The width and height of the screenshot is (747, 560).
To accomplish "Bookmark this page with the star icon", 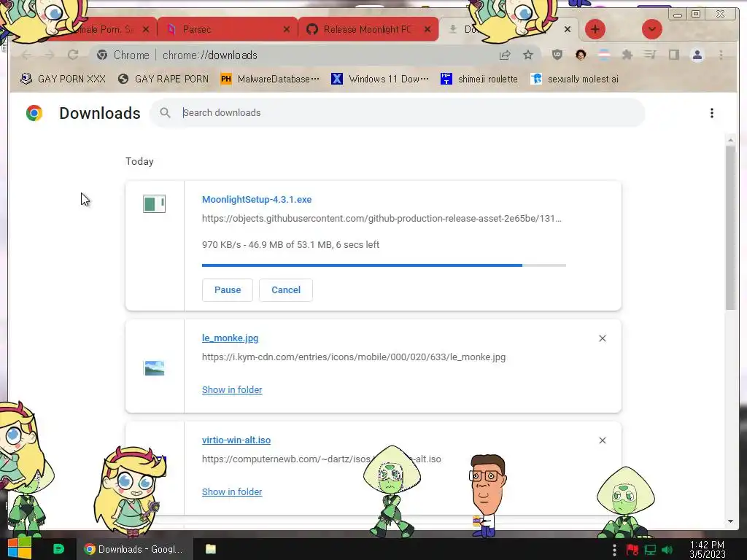I will 528,55.
